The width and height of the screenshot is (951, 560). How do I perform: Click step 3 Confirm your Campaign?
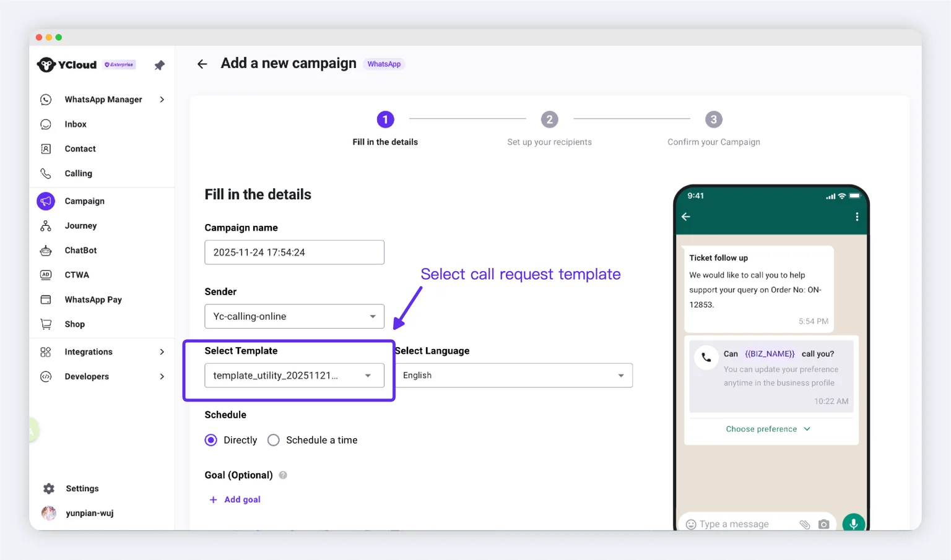click(714, 129)
